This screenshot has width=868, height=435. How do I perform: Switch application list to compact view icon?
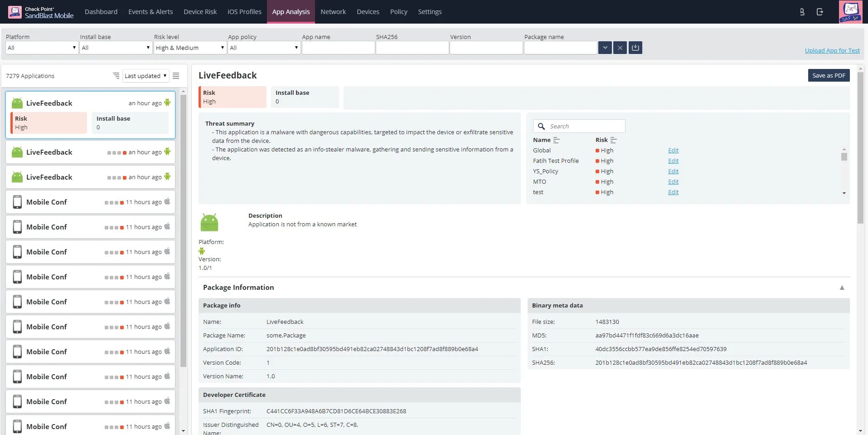[176, 76]
